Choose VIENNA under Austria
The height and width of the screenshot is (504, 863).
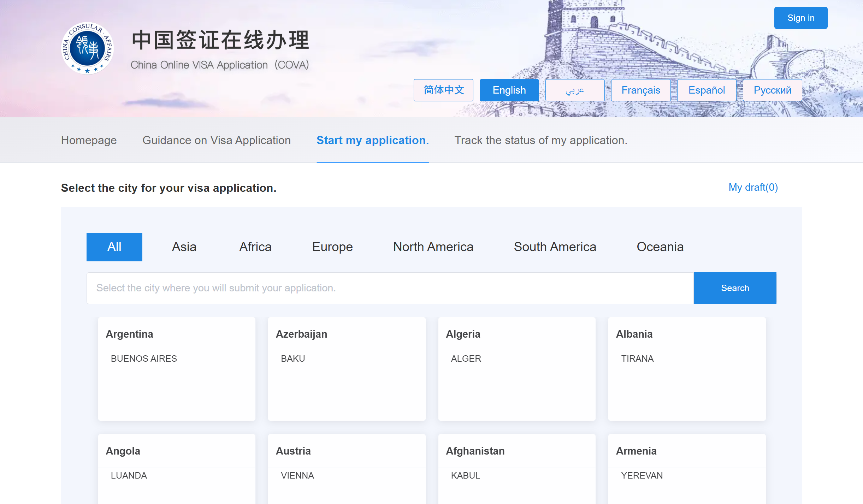pyautogui.click(x=297, y=475)
